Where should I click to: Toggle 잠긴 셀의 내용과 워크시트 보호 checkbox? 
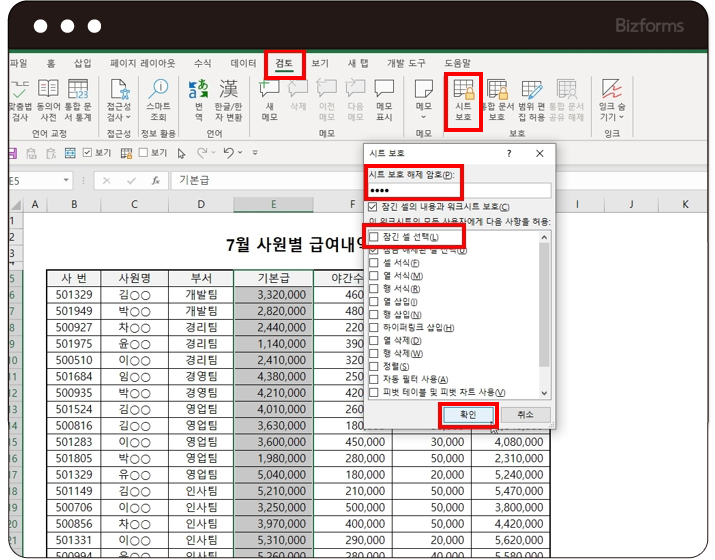coord(373,206)
